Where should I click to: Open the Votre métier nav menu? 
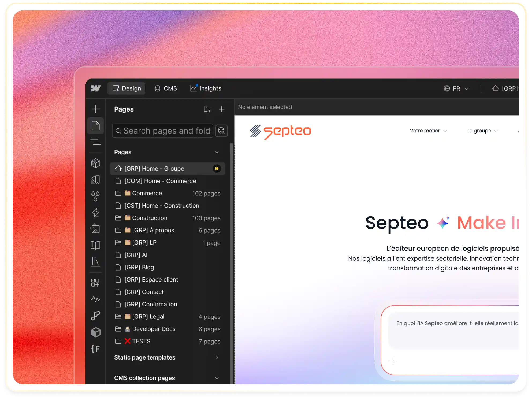(428, 131)
